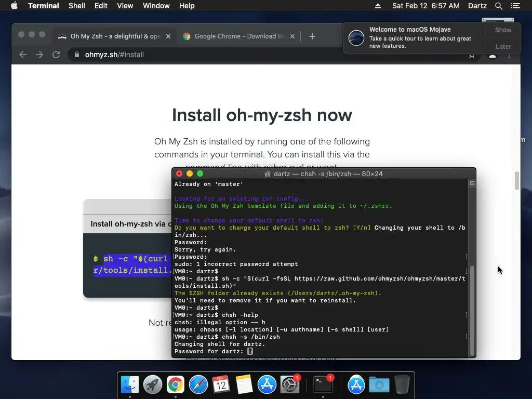The image size is (532, 399).
Task: Open Terminal from the Dock
Action: 323,385
